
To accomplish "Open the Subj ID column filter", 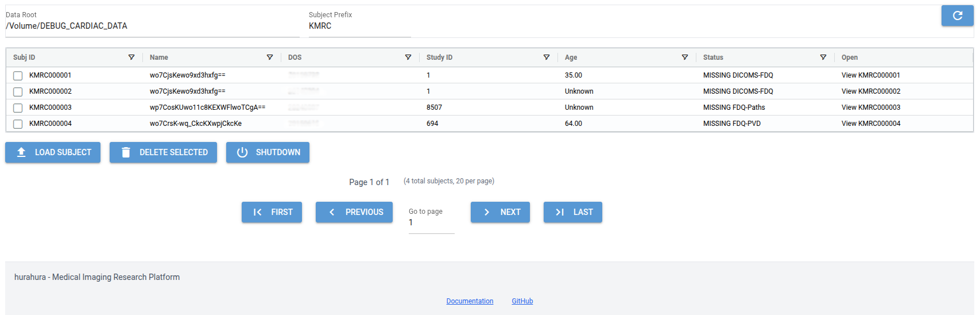I will tap(131, 57).
